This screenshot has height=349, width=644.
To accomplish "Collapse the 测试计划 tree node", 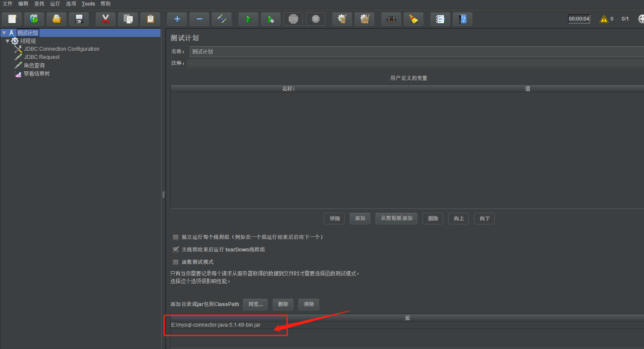I will coord(4,33).
